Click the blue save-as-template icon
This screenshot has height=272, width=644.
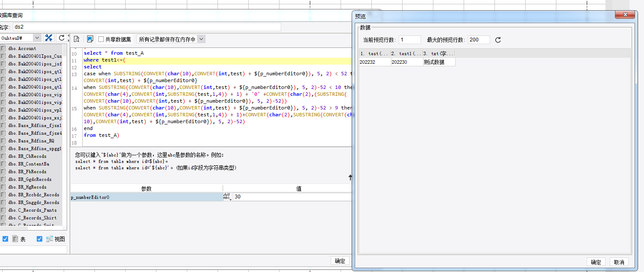pyautogui.click(x=90, y=39)
